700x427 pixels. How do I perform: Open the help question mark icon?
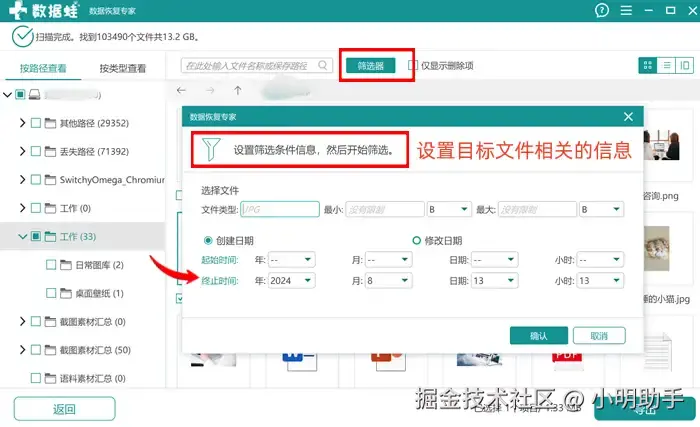(x=601, y=10)
